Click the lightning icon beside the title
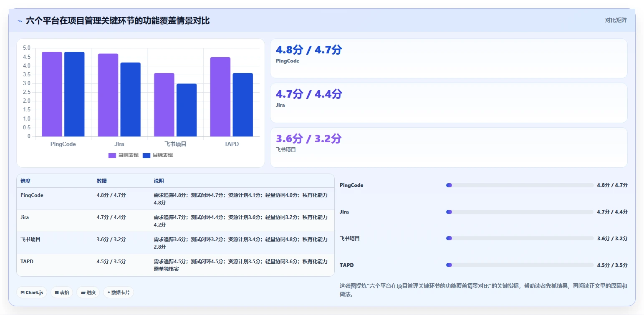644x315 pixels. pyautogui.click(x=20, y=21)
